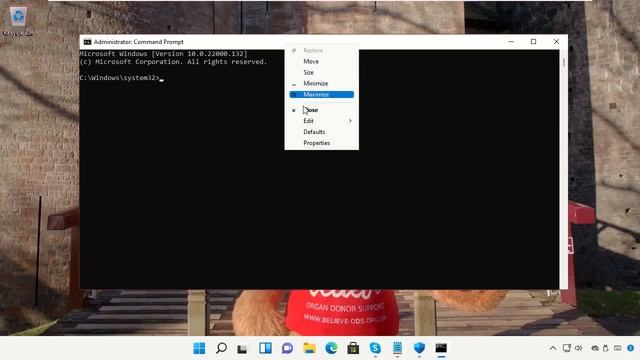Viewport: 640px width, 360px height.
Task: Click the Command Prompt vertical scrollbar
Action: coord(564,169)
